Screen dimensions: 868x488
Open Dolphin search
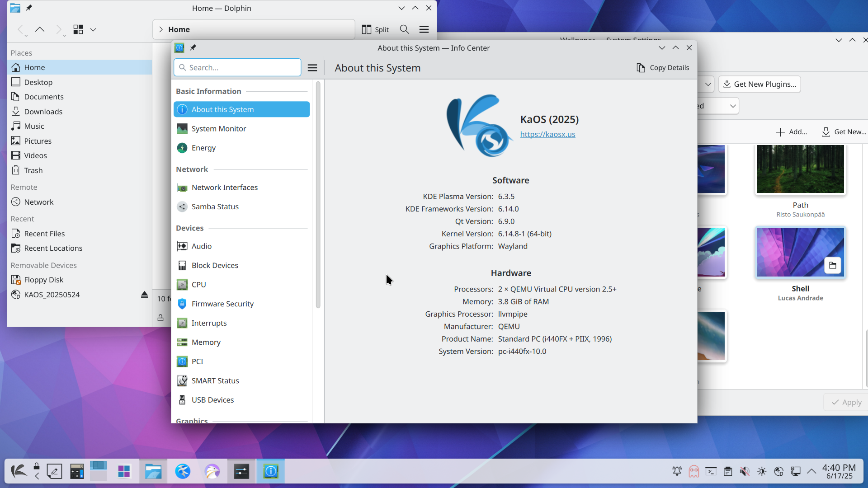[405, 29]
